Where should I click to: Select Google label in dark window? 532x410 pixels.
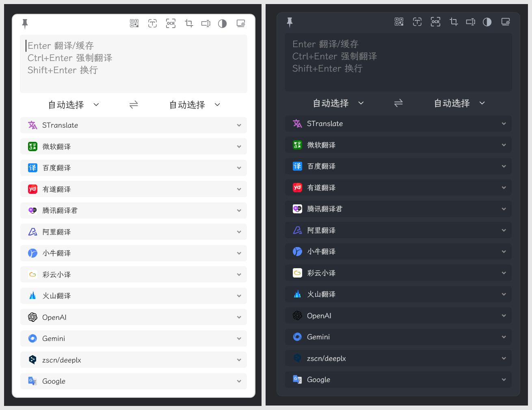click(x=319, y=380)
